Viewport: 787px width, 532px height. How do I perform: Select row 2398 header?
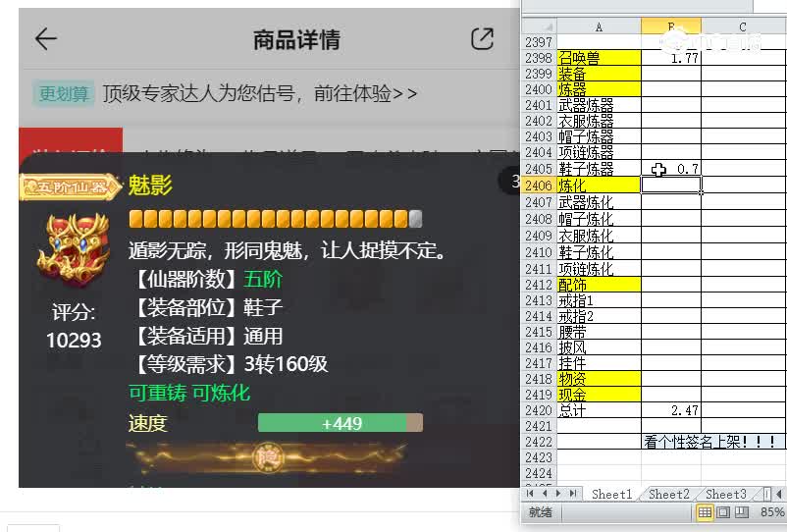[x=539, y=58]
